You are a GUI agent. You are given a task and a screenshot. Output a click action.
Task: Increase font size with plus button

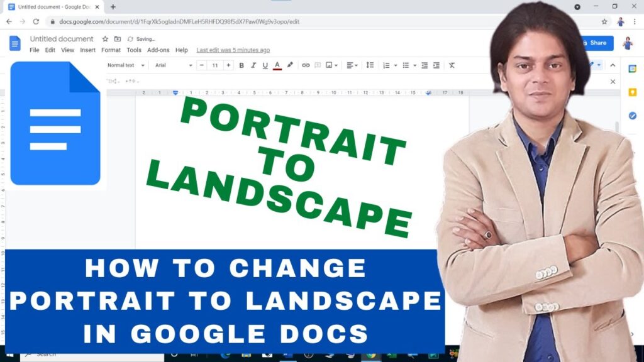coord(228,65)
